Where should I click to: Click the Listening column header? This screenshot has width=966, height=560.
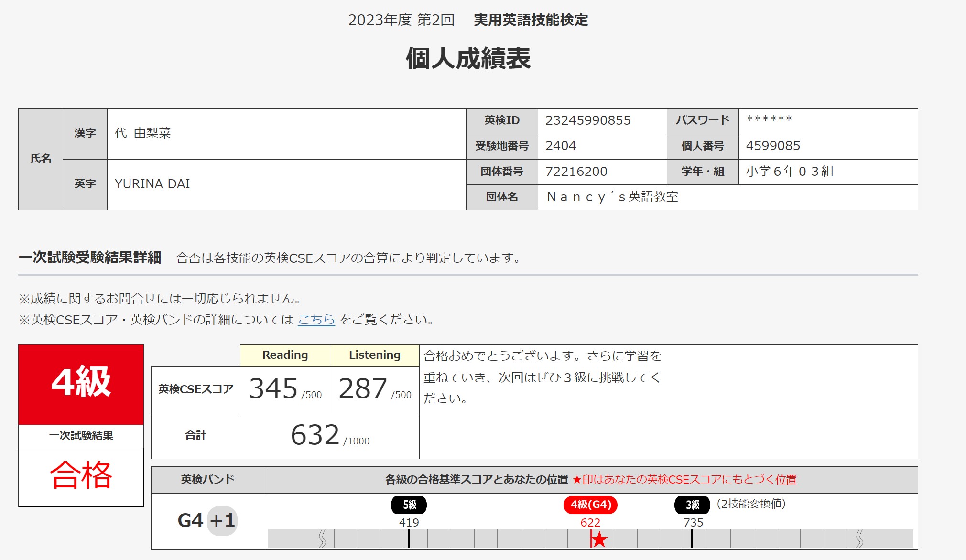pyautogui.click(x=375, y=355)
